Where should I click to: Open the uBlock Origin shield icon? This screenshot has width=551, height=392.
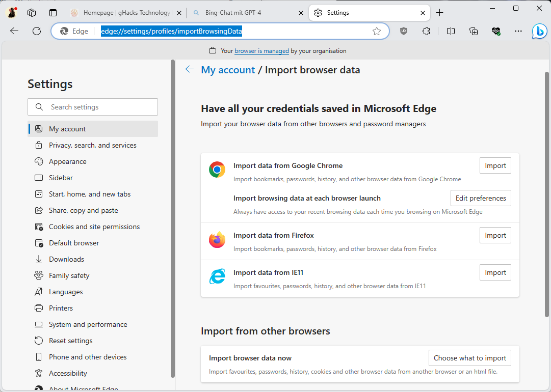point(404,31)
